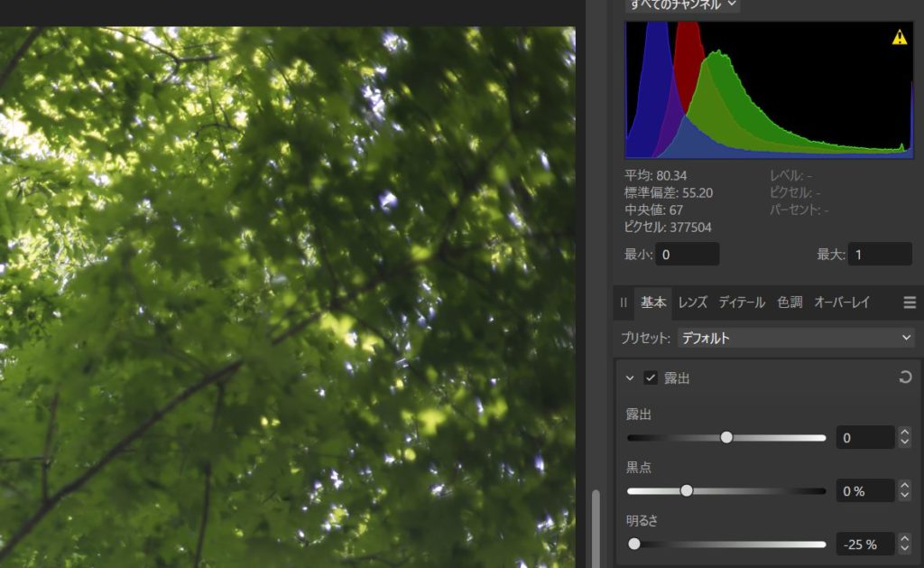The width and height of the screenshot is (924, 568).
Task: Click the 中央値: 67 statistic text
Action: pyautogui.click(x=653, y=210)
